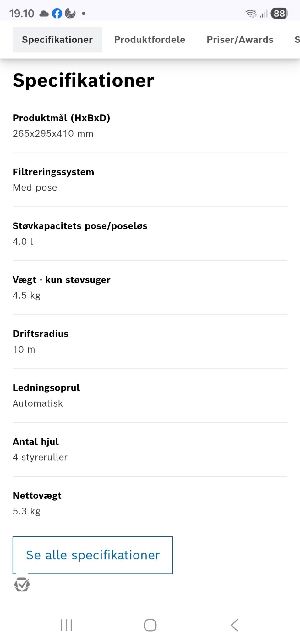Tap the Facebook notification icon
Screen dimensions: 300x644
tap(57, 14)
